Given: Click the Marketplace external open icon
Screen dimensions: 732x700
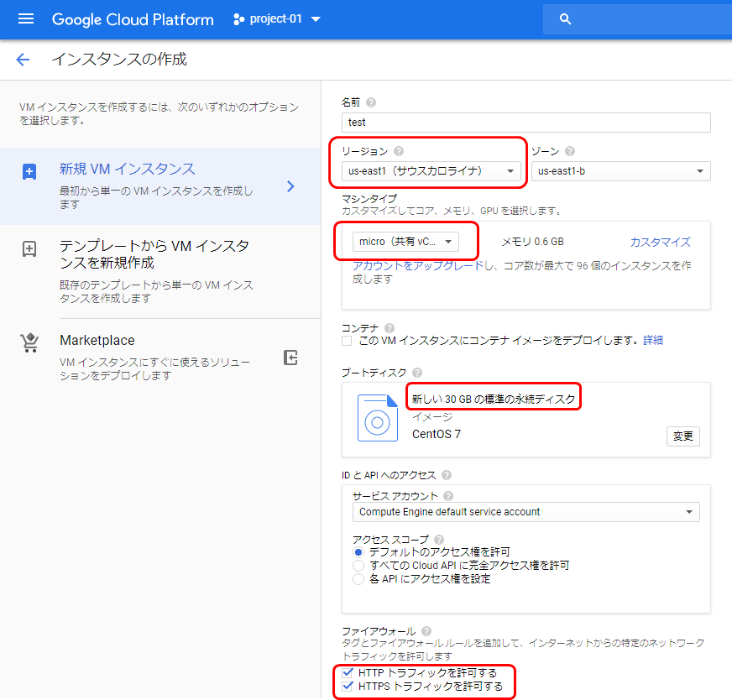Looking at the screenshot, I should click(290, 358).
